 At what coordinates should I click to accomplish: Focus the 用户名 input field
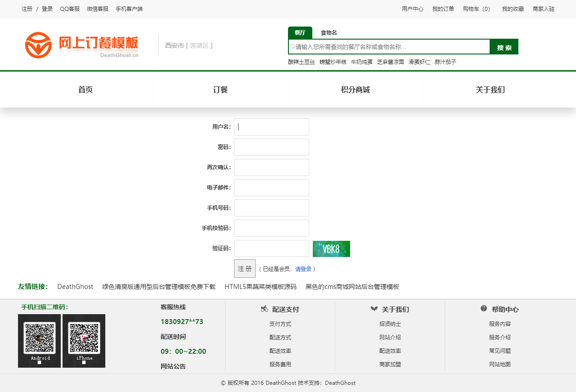tap(271, 127)
